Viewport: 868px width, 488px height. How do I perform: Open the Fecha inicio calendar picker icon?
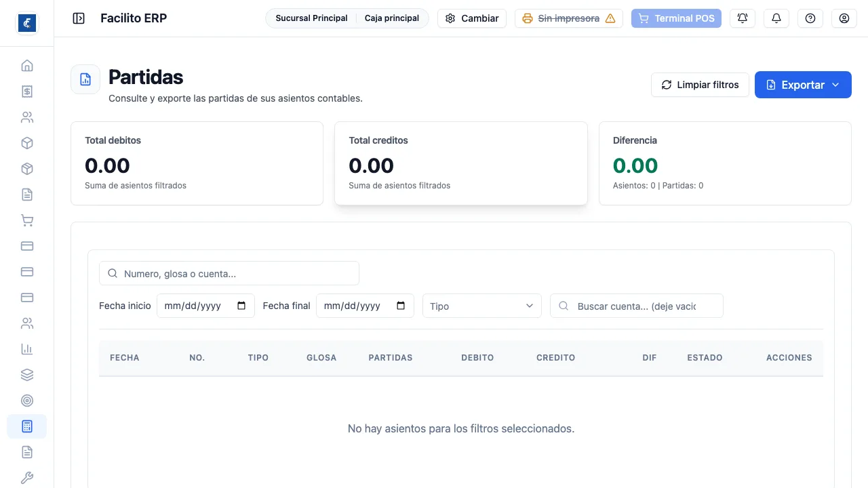[x=241, y=306]
